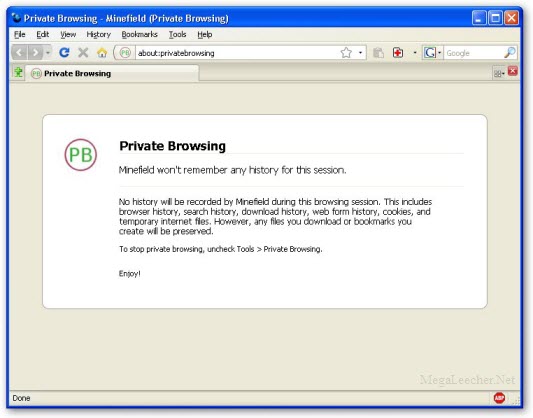Click the clipboard paste toolbar icon
The height and width of the screenshot is (418, 533).
378,53
